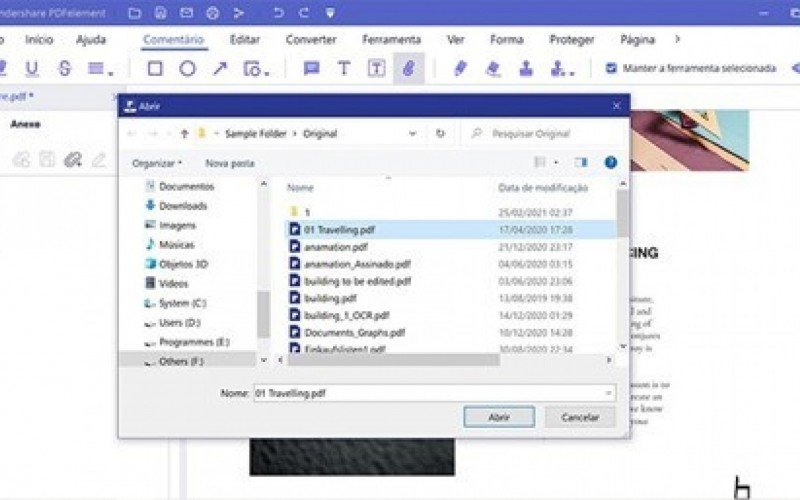The width and height of the screenshot is (800, 500).
Task: Open the Ajuda tab
Action: pyautogui.click(x=91, y=40)
